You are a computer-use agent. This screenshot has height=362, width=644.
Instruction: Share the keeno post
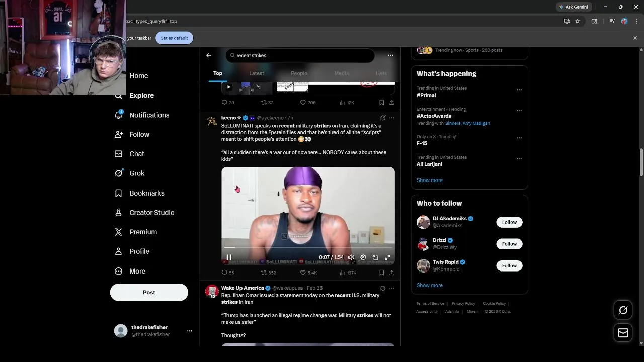point(392,273)
